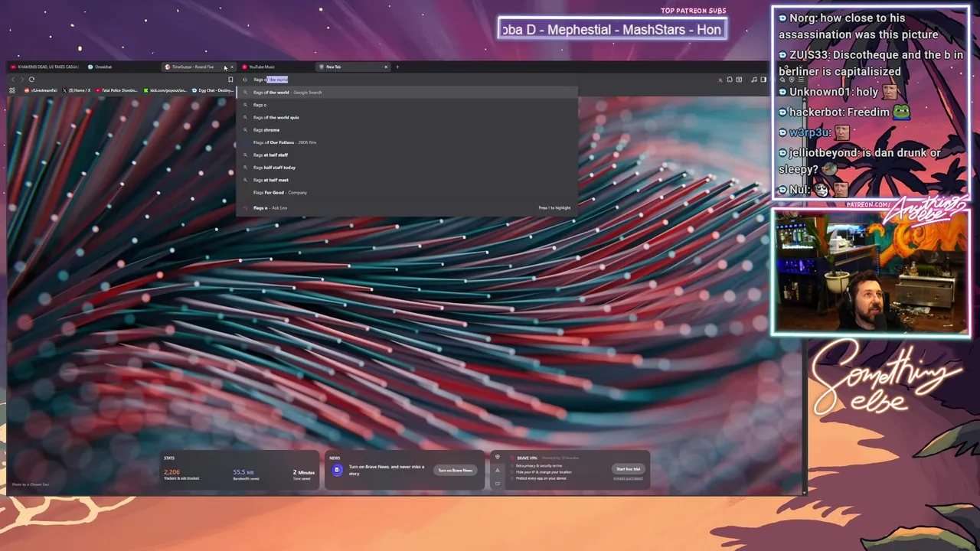Switch to the Omnichat tab

(121, 67)
